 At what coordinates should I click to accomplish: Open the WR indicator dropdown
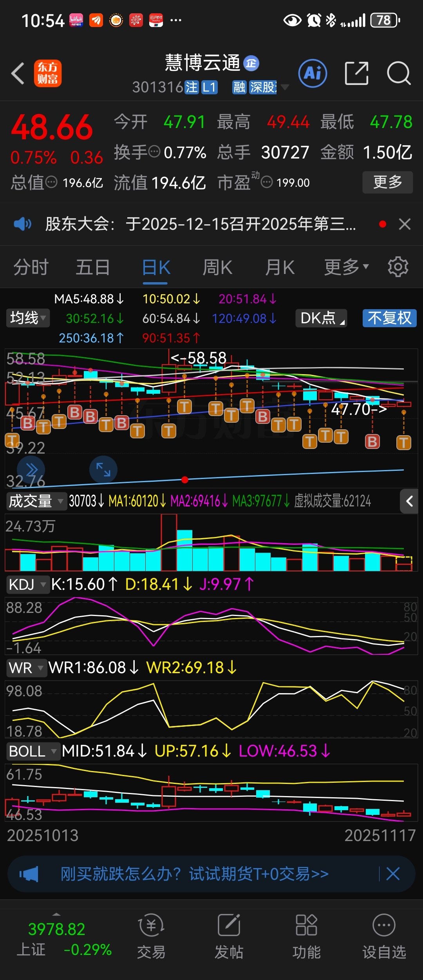[x=26, y=668]
